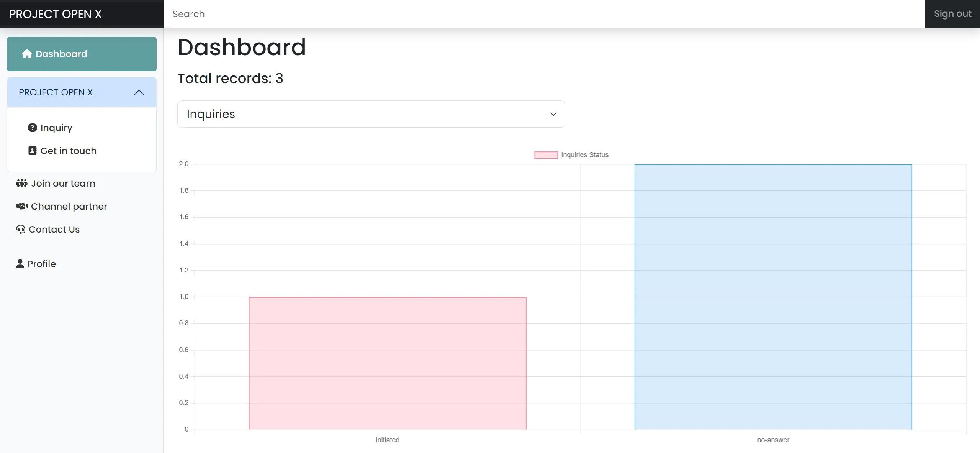Toggle the Inquiries Status legend item

click(571, 155)
